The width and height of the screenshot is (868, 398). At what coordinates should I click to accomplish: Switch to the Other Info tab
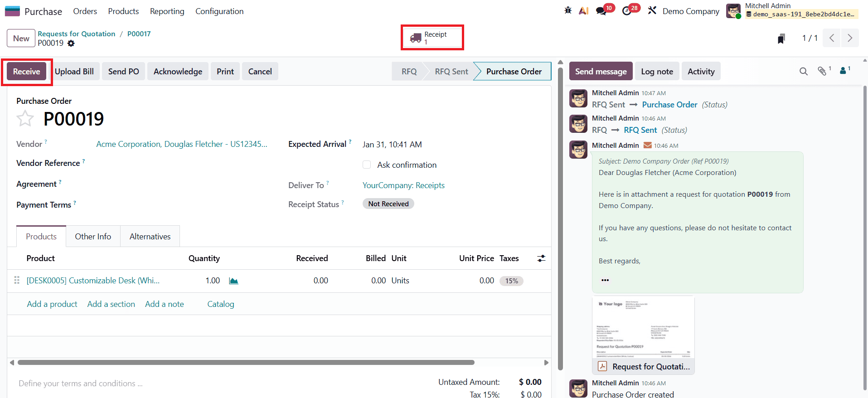[x=93, y=237]
